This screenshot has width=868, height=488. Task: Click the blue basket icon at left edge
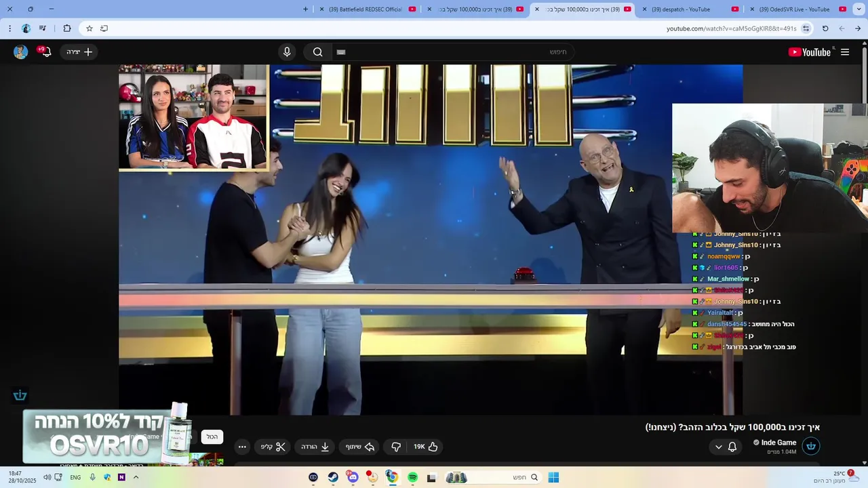(x=20, y=395)
